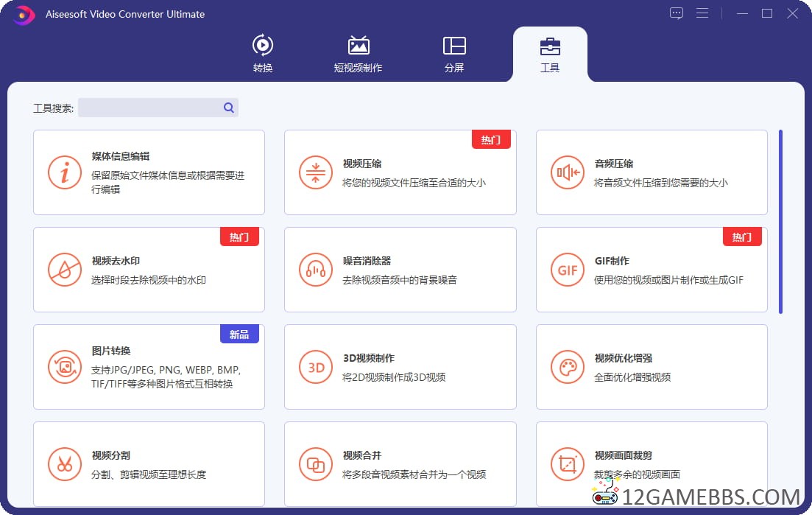Click the 视频画面裁剪 title text

tap(623, 455)
